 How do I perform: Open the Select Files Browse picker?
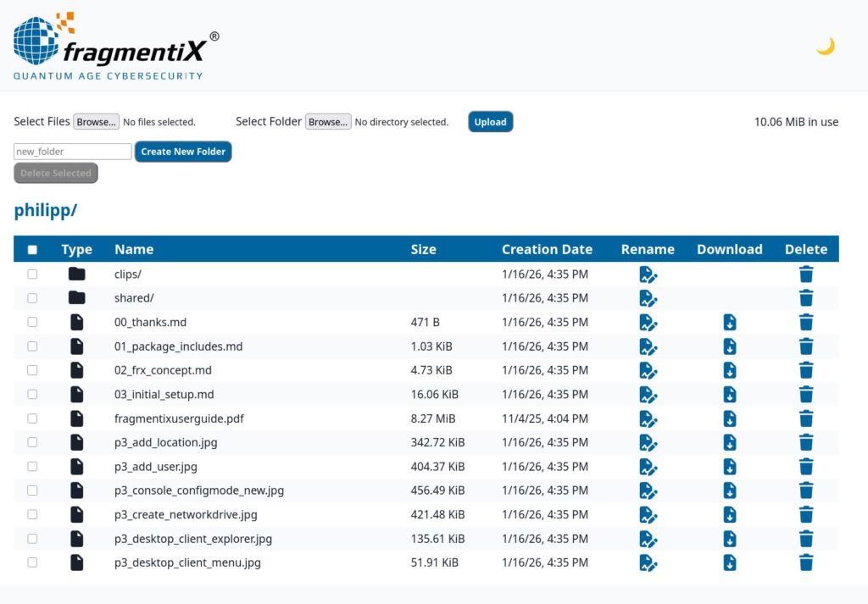(96, 122)
